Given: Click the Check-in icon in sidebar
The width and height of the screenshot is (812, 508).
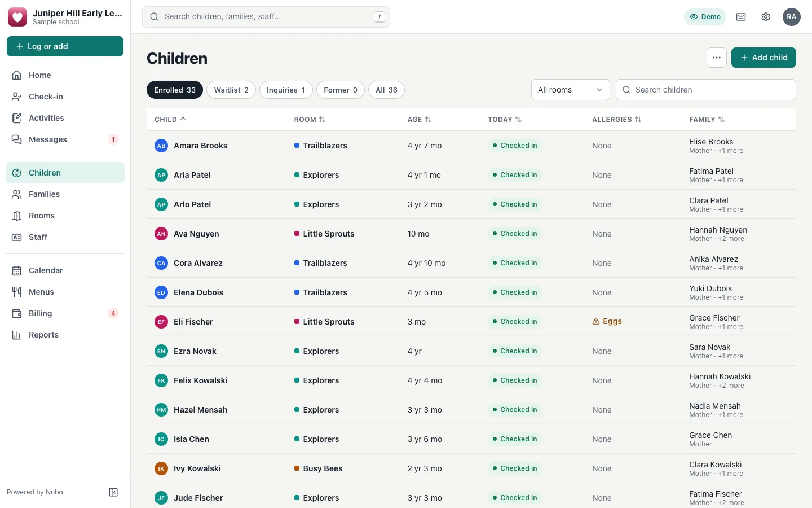Looking at the screenshot, I should (17, 97).
